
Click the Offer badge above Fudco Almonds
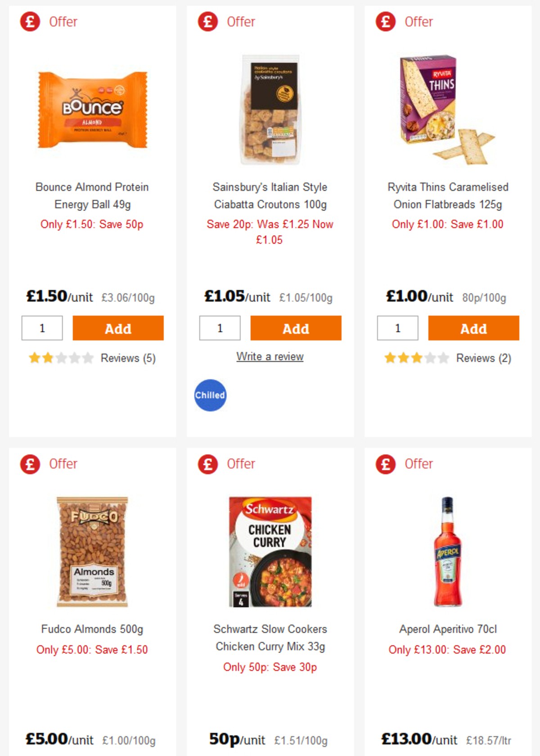pos(63,464)
